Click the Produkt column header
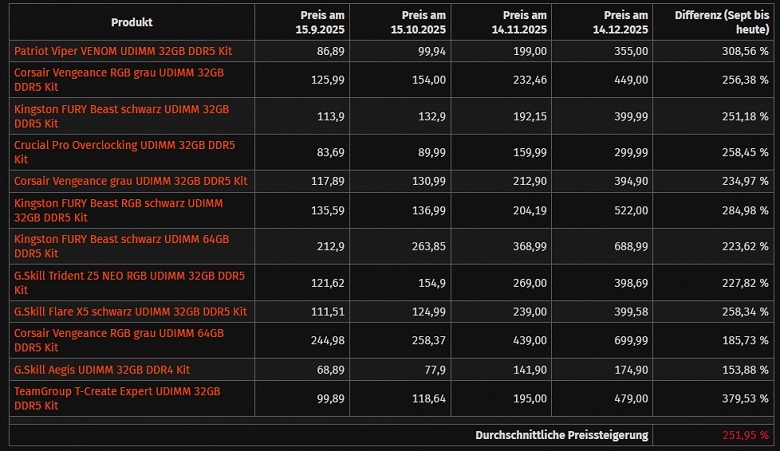This screenshot has height=451, width=780. pos(132,22)
